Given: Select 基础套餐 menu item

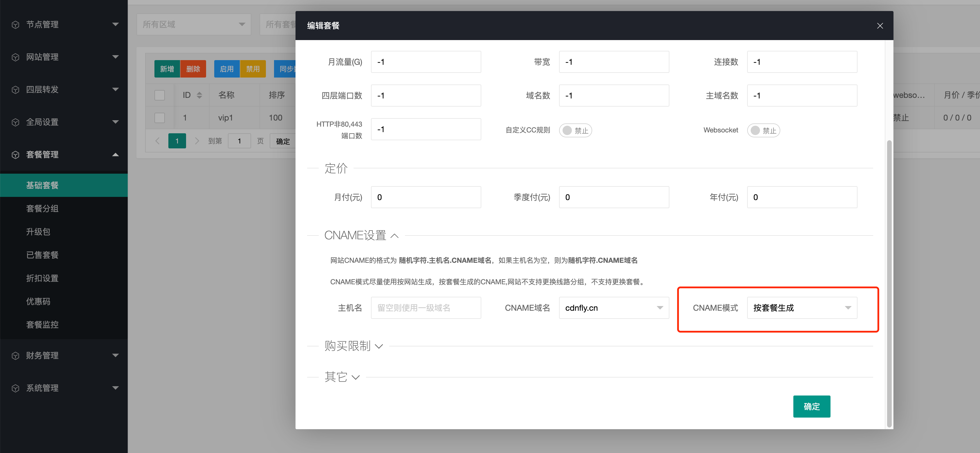Looking at the screenshot, I should [64, 185].
